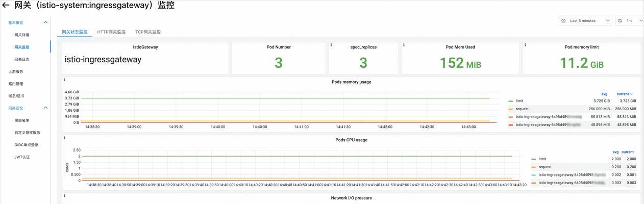
Task: Click yellow request swatch in memory legend
Action: pos(511,109)
